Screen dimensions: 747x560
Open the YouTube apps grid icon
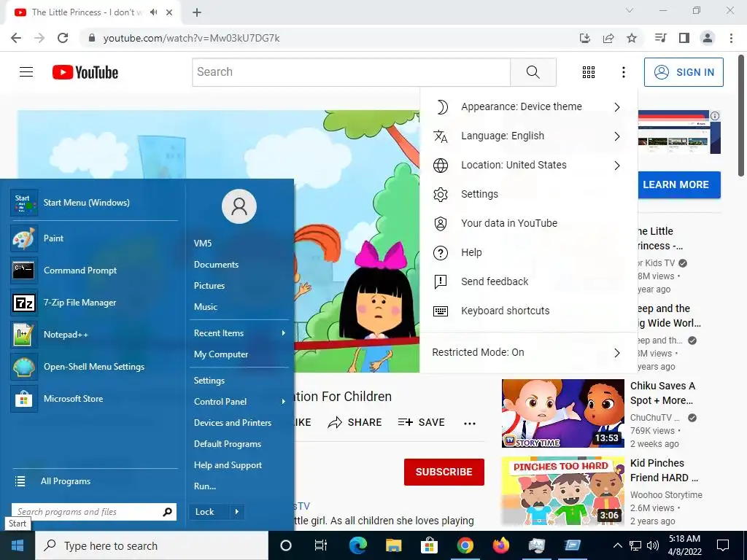589,72
